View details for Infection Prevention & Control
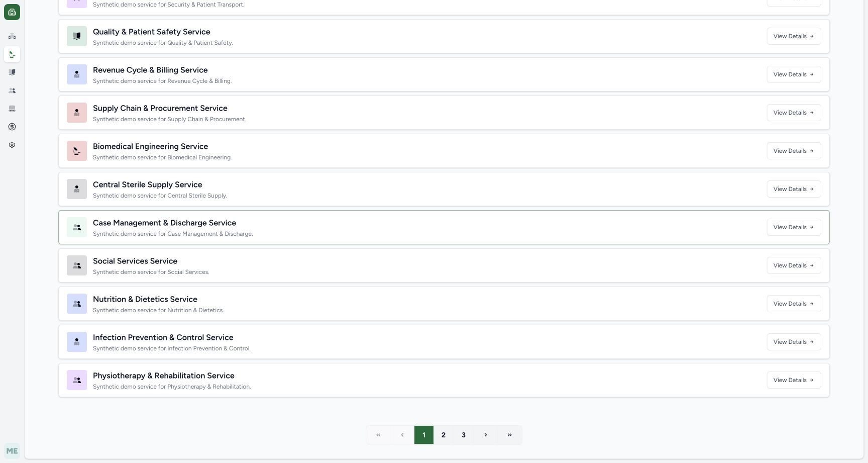Viewport: 868px width, 463px height. pos(794,342)
